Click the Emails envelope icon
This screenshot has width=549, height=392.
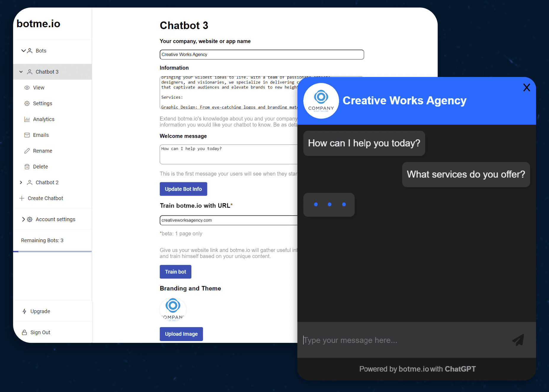(27, 135)
